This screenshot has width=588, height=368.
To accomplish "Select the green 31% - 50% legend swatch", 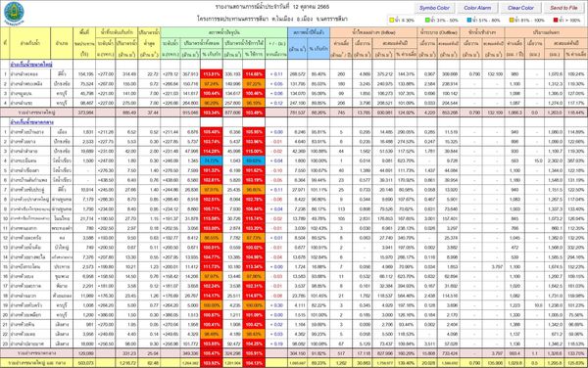I will point(427,20).
